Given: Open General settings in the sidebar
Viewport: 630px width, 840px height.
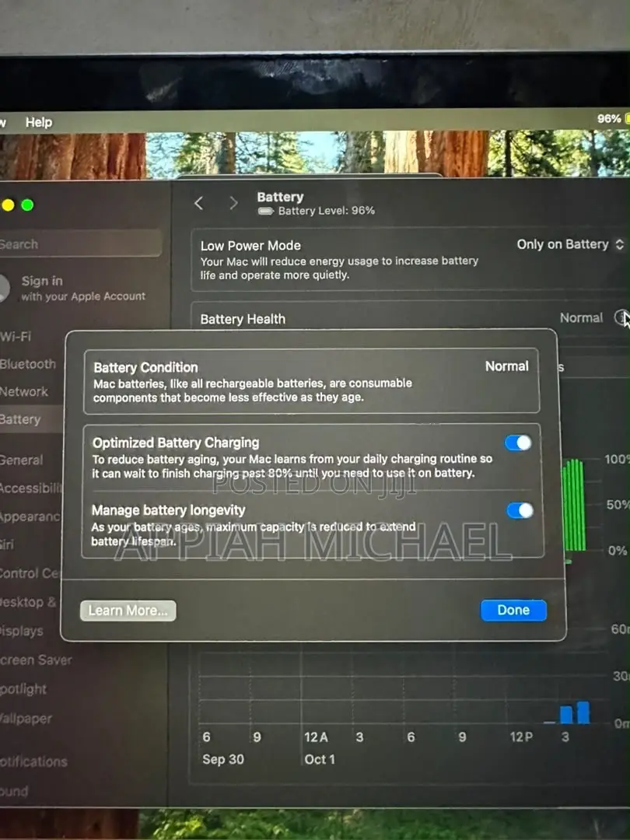Looking at the screenshot, I should [22, 460].
